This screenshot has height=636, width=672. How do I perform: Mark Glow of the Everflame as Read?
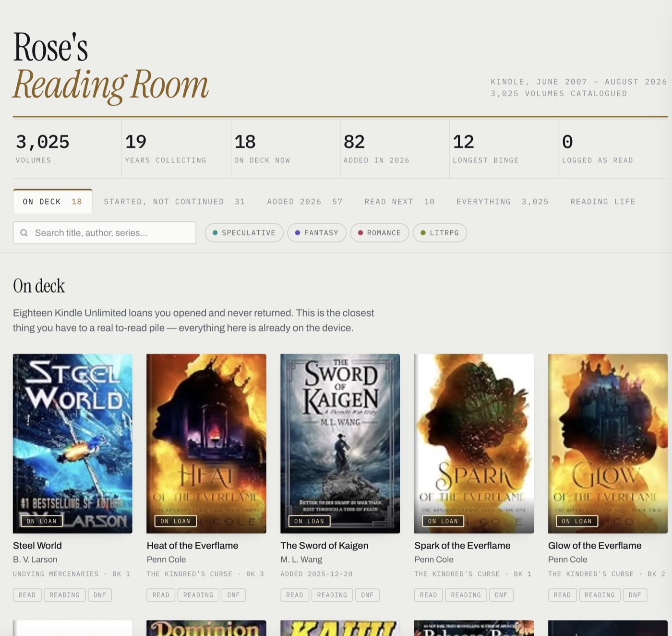point(563,595)
